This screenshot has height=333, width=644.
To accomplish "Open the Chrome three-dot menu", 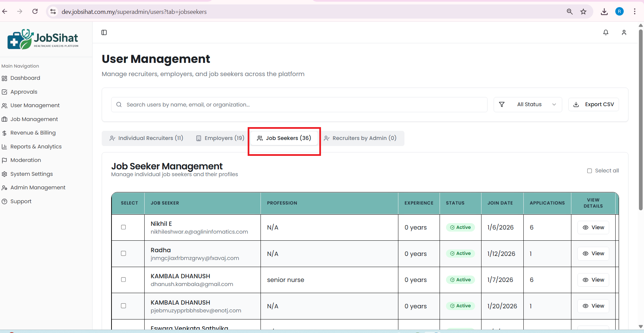I will click(x=635, y=12).
